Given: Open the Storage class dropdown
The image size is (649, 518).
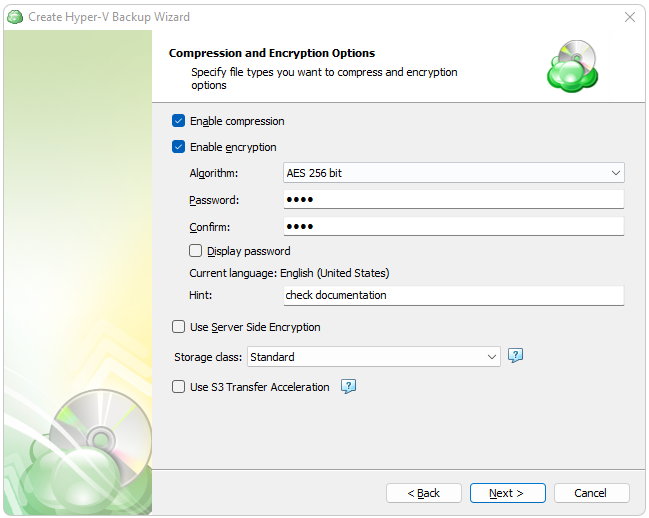Looking at the screenshot, I should [x=372, y=357].
